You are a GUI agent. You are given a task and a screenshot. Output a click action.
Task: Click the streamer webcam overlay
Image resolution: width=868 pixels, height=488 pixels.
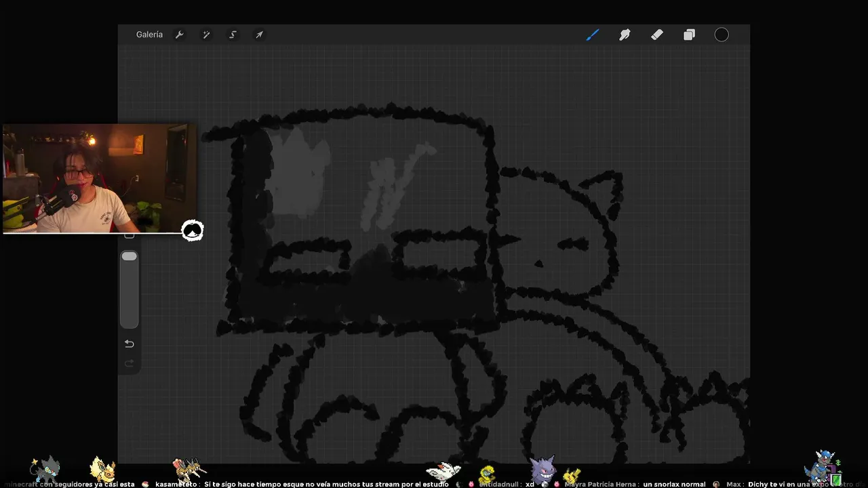[100, 178]
